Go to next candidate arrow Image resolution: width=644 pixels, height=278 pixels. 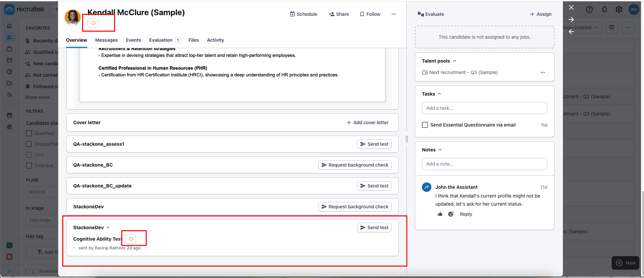(571, 20)
